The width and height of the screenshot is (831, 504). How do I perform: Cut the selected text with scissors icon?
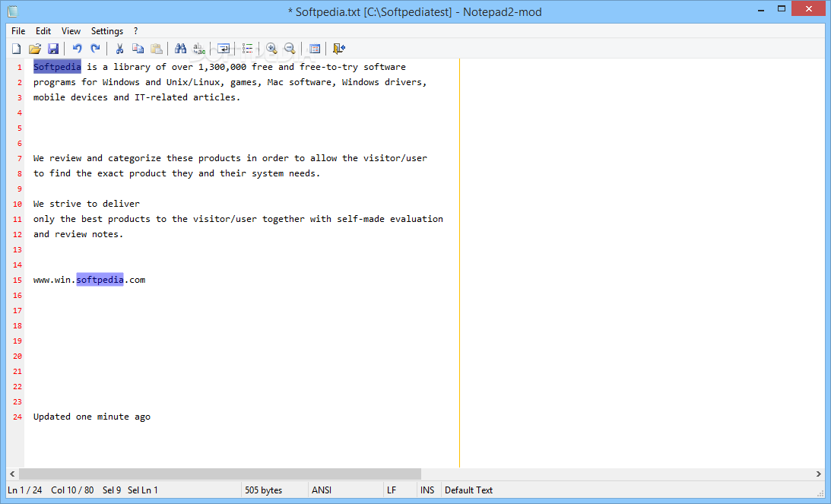[120, 49]
